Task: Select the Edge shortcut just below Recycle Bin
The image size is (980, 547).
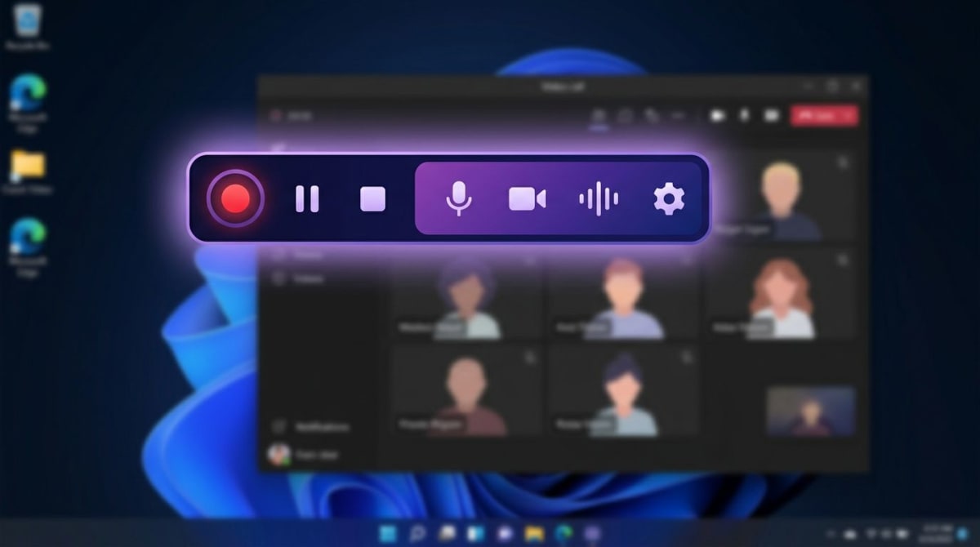Action: (x=28, y=101)
